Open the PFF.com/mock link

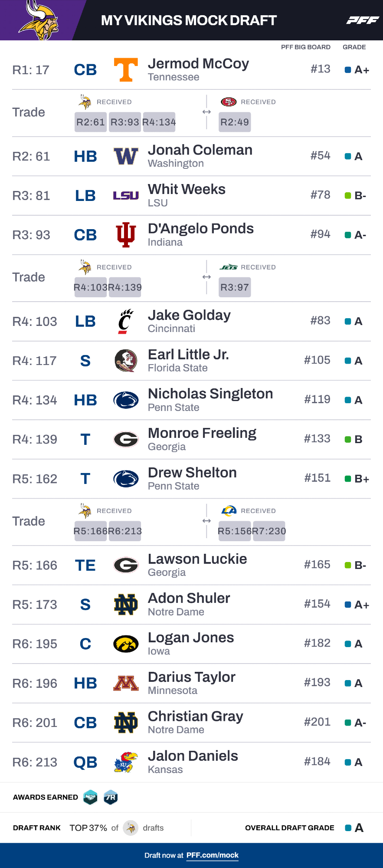point(213,855)
